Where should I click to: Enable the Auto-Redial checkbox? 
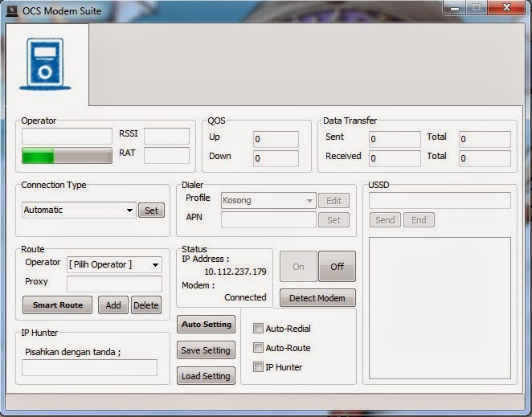pyautogui.click(x=258, y=328)
